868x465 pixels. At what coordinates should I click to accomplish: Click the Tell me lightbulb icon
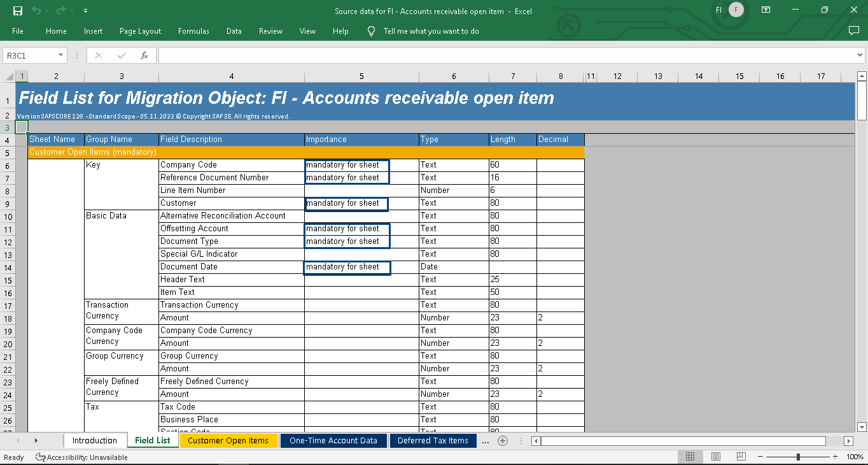pyautogui.click(x=372, y=31)
